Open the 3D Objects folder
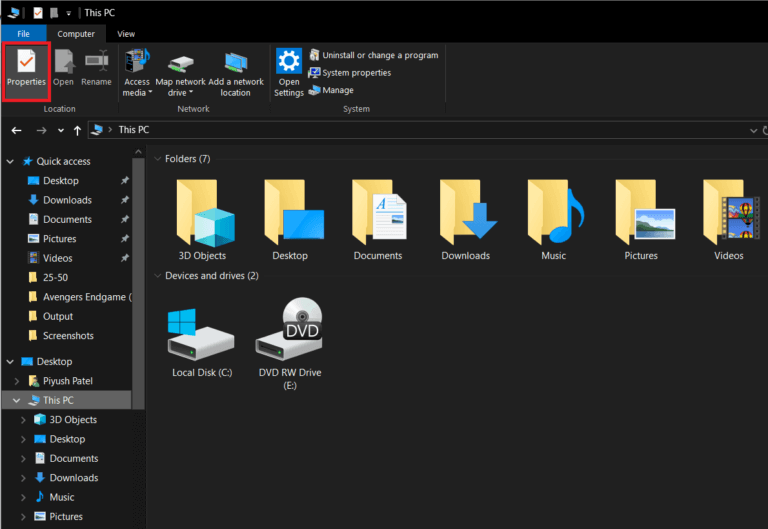This screenshot has height=529, width=768. tap(202, 220)
